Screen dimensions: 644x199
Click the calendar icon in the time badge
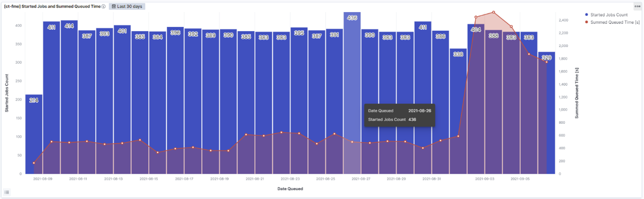coord(114,7)
